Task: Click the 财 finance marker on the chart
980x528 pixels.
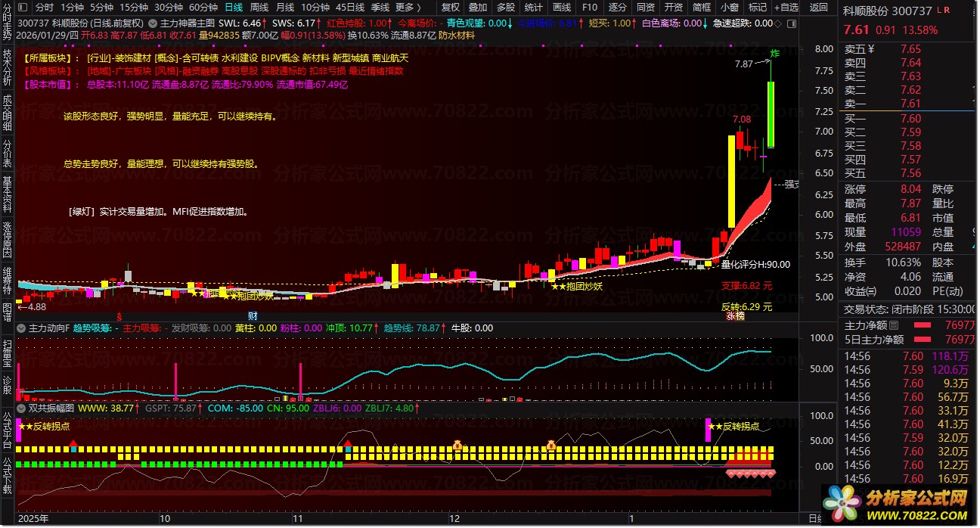Action: click(x=253, y=315)
